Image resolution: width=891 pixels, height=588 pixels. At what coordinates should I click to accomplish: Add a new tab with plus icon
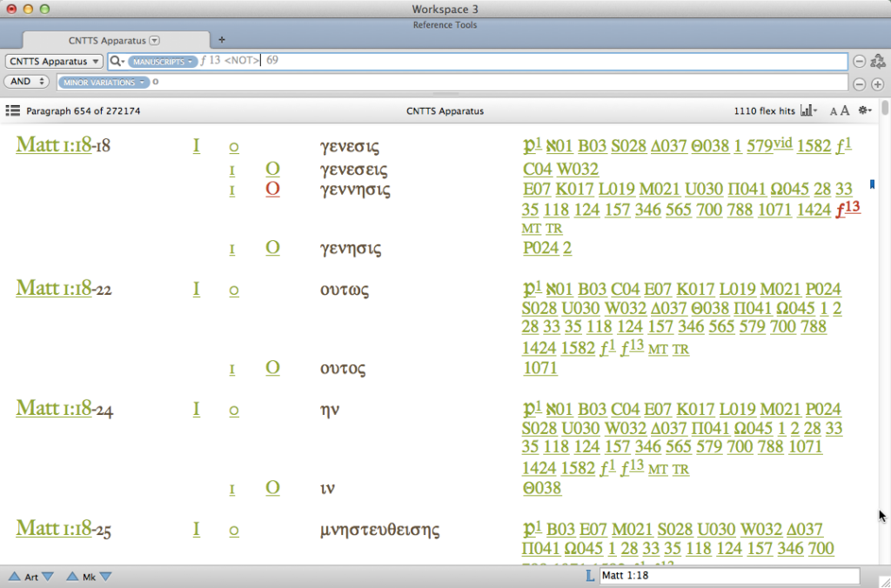tap(221, 40)
